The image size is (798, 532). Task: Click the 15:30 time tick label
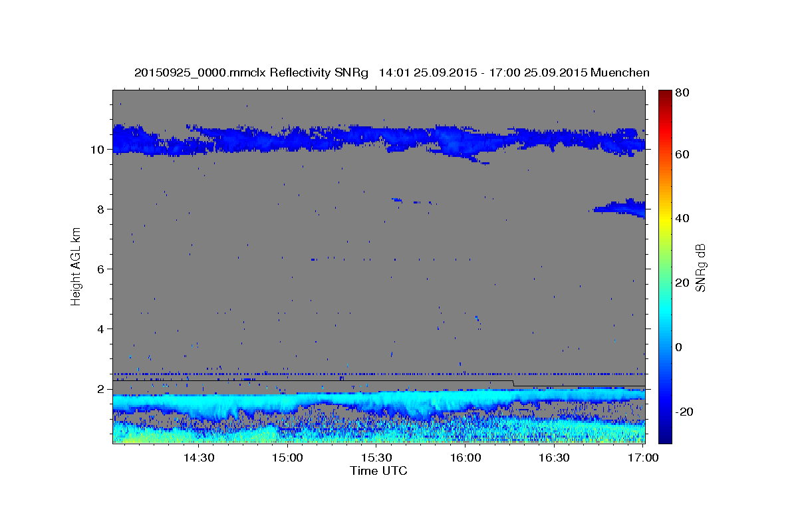tap(376, 458)
